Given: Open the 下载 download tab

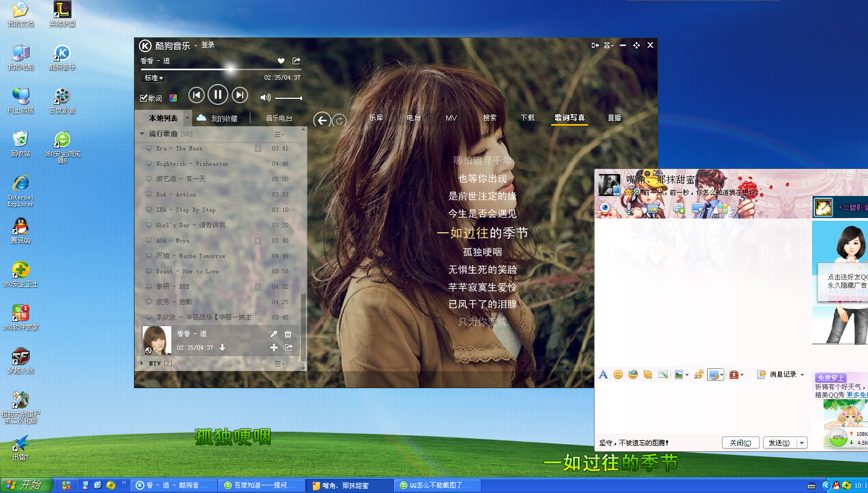Looking at the screenshot, I should [x=528, y=117].
